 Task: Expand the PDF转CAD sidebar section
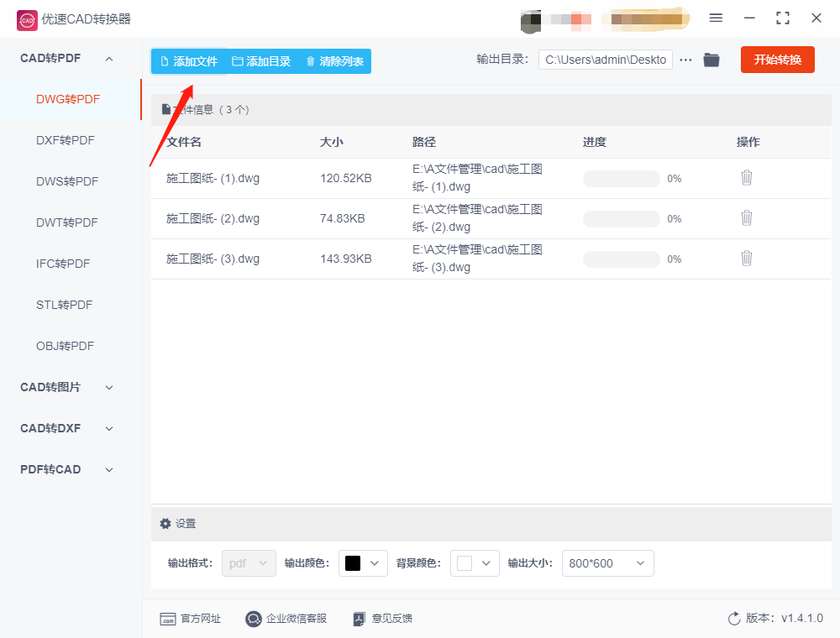tap(109, 470)
